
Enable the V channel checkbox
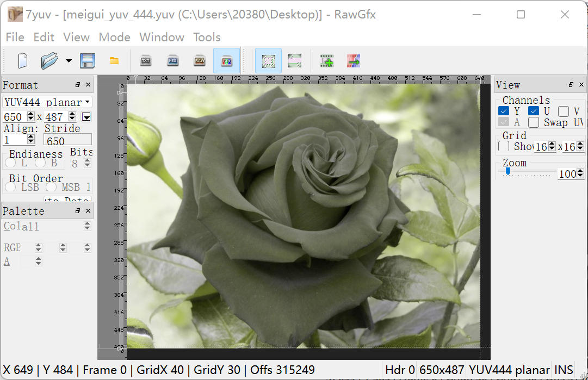pos(563,111)
